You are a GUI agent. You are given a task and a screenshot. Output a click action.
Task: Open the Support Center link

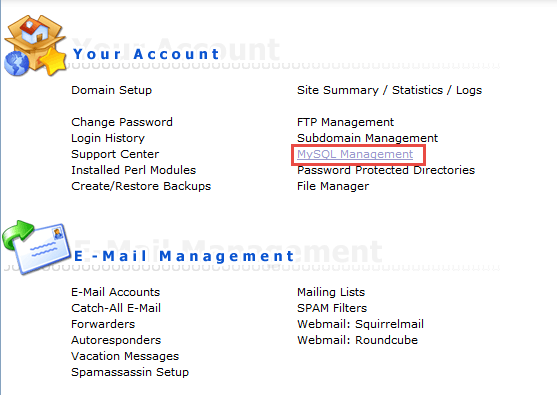click(x=115, y=154)
